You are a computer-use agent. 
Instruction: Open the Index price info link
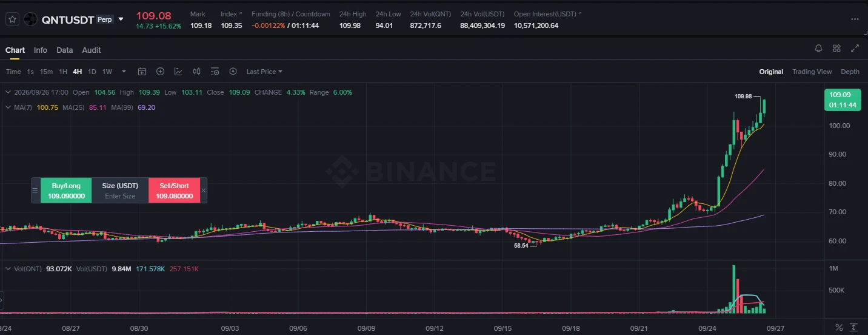[231, 14]
